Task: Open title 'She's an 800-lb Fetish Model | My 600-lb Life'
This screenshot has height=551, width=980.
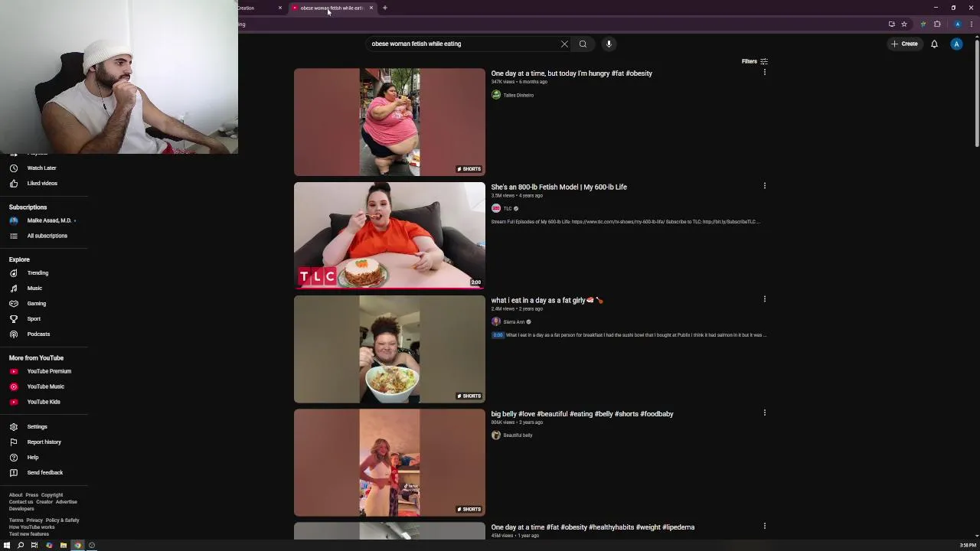Action: [559, 187]
